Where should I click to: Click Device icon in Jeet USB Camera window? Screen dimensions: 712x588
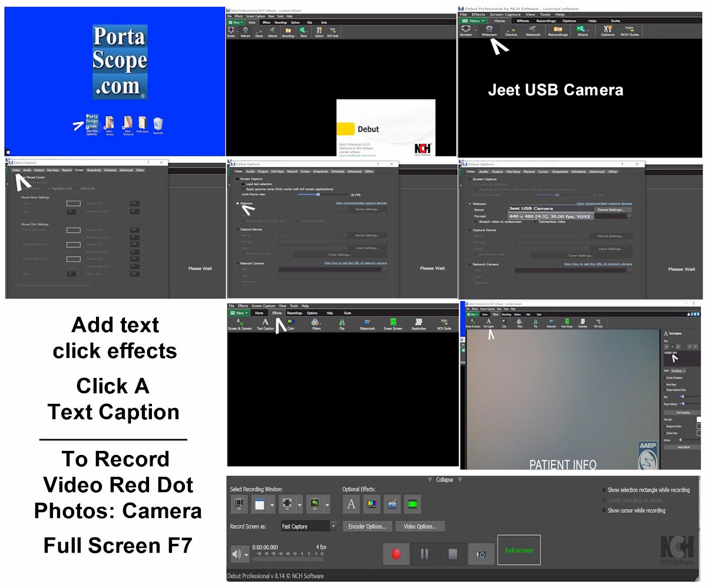511,30
